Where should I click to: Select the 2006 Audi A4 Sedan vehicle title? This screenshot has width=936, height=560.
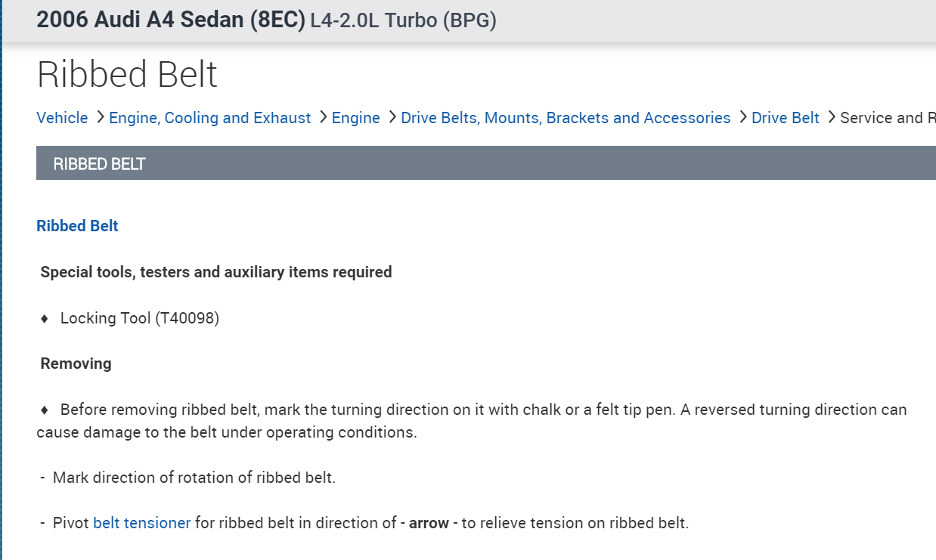pos(170,20)
